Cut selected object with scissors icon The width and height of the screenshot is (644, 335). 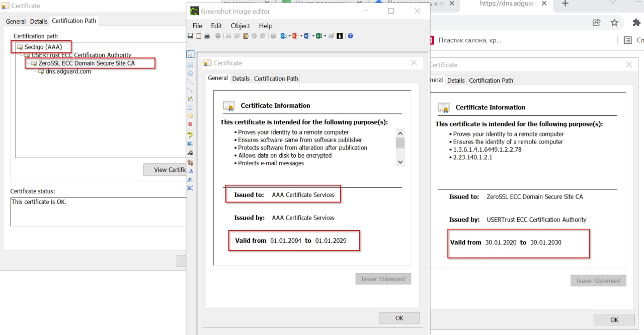point(228,36)
